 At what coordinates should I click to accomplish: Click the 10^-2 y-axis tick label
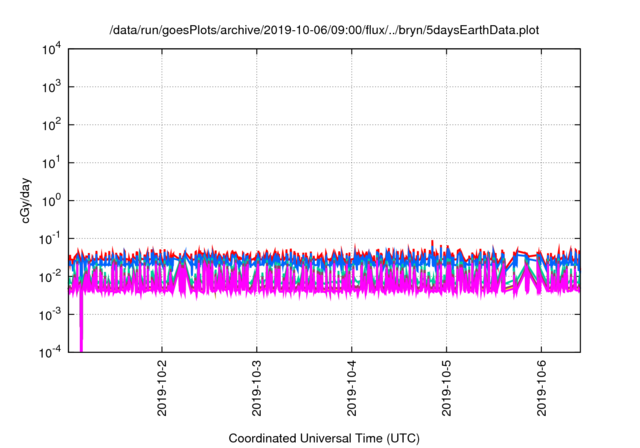click(49, 276)
